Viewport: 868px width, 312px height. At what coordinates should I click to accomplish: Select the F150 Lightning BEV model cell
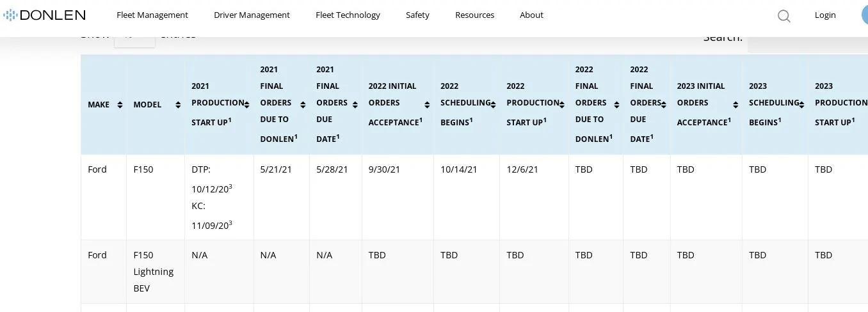pos(156,272)
